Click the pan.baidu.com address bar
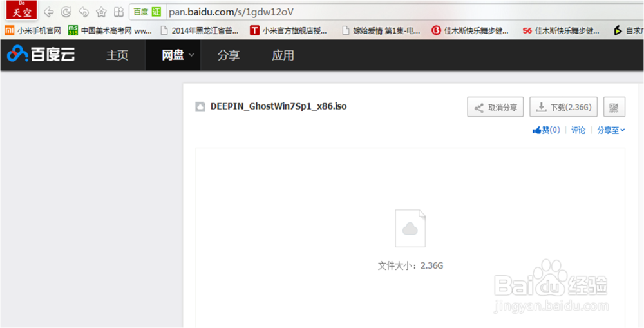 pos(386,12)
